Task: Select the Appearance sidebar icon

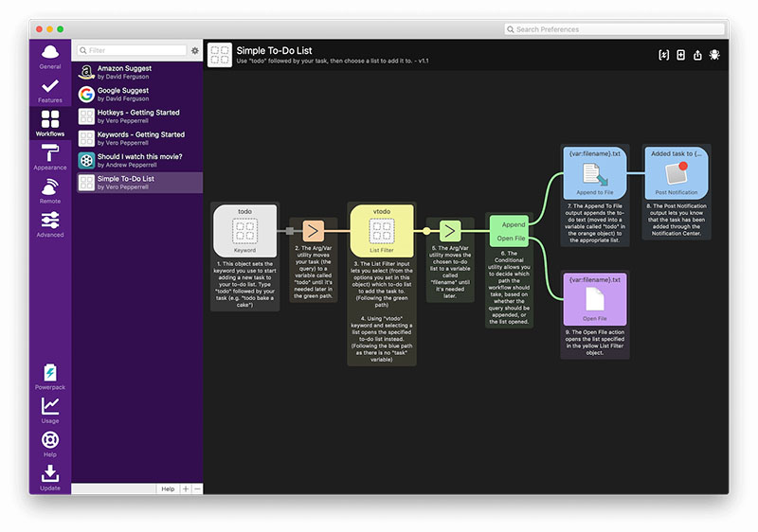Action: click(50, 157)
